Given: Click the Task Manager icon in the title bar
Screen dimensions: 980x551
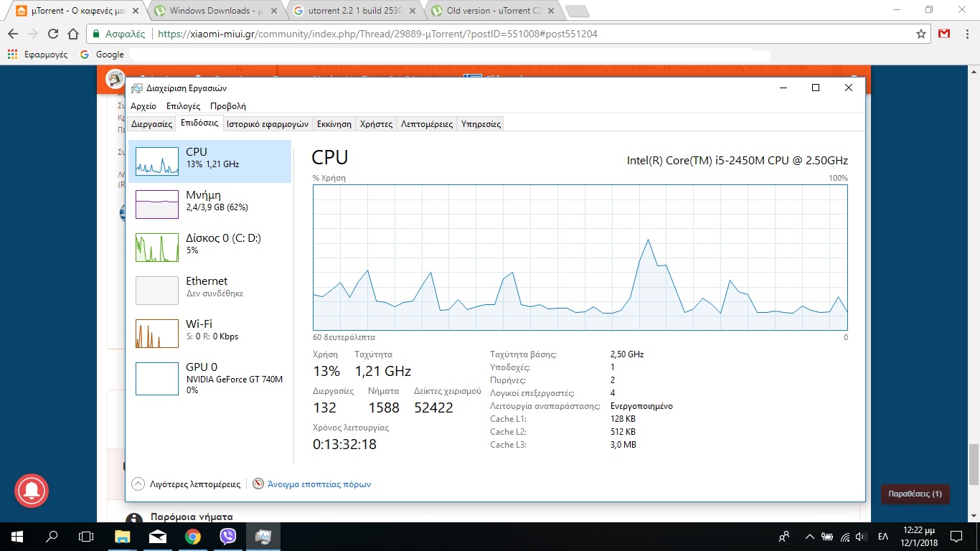Looking at the screenshot, I should (x=136, y=88).
